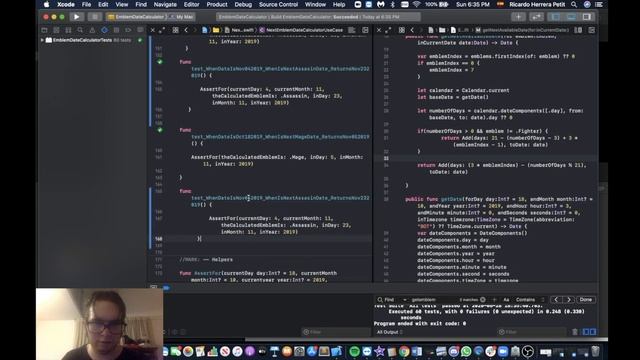Open the Library with the plus button
This screenshot has height=360, width=640.
pyautogui.click(x=518, y=17)
